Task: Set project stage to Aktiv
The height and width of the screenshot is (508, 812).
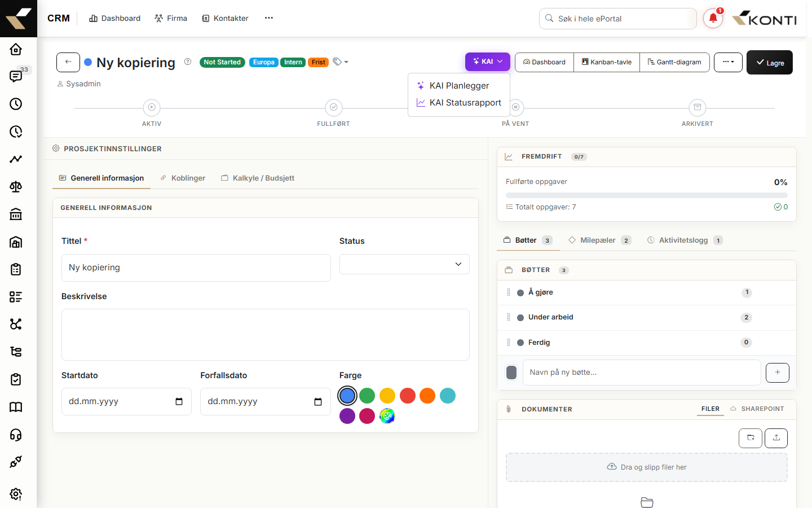Action: (151, 107)
